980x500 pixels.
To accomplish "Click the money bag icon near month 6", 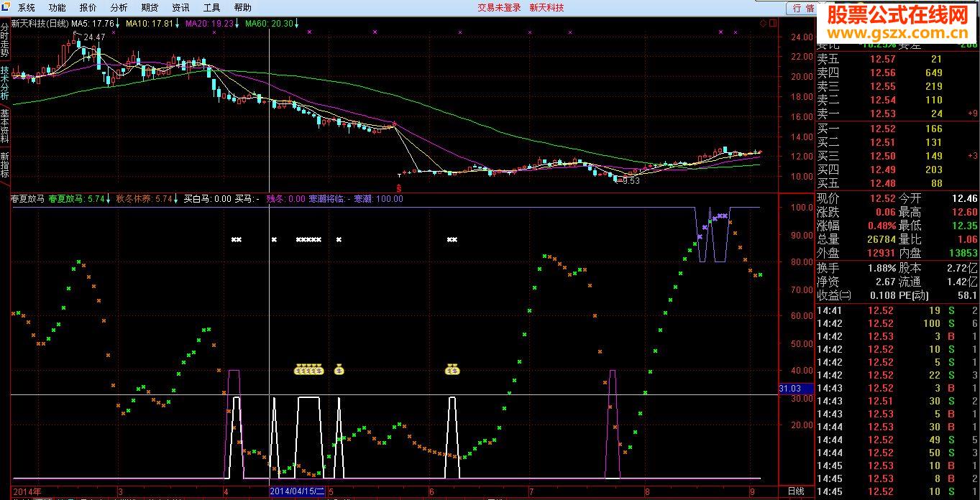I will pos(452,370).
